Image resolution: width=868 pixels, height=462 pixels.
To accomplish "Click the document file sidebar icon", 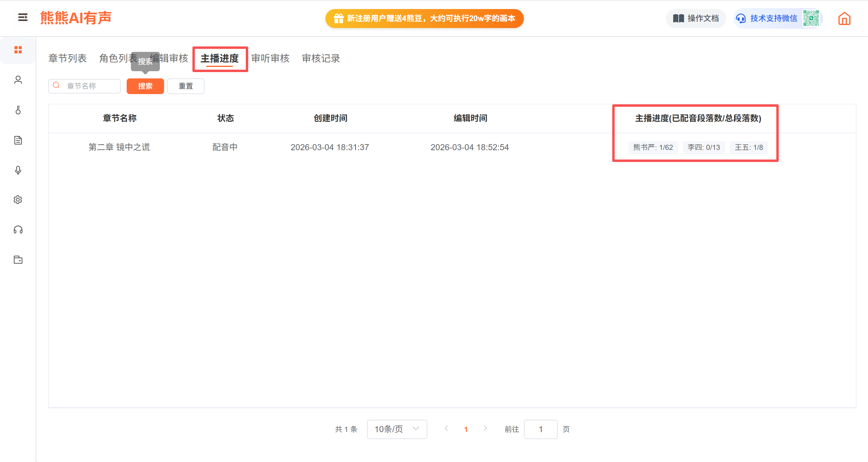I will click(18, 140).
